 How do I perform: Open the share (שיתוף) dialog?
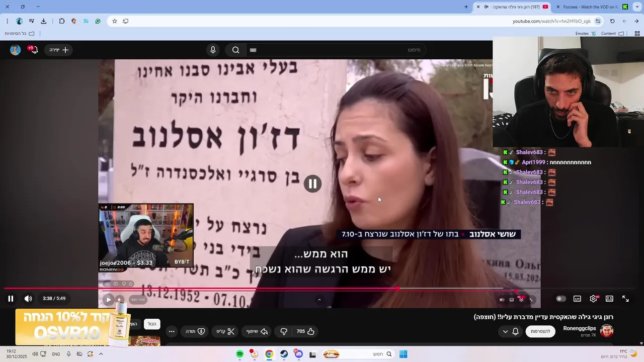pos(256,331)
